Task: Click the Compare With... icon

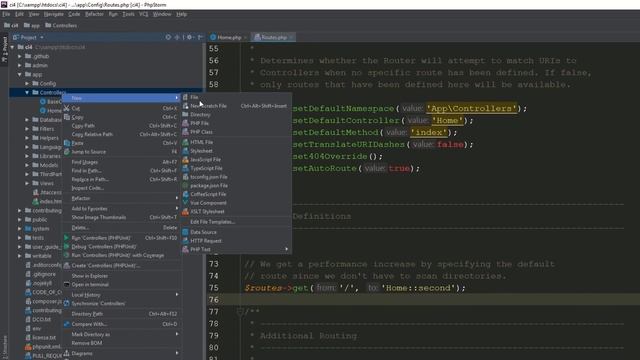Action: (x=67, y=324)
